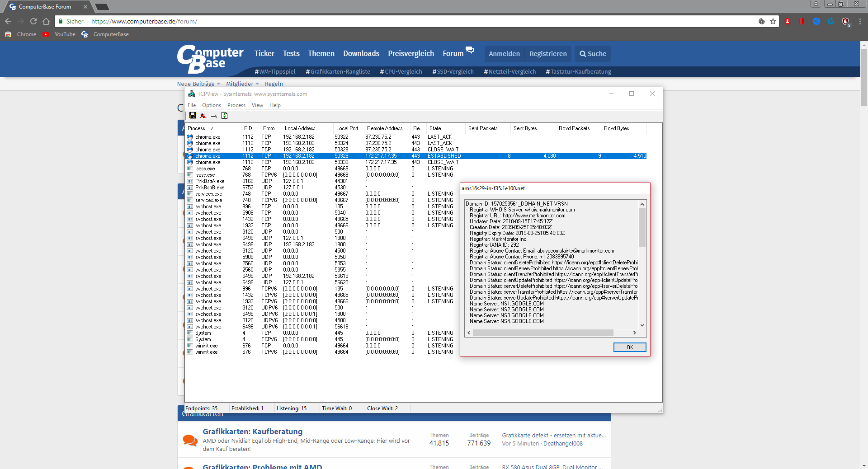Open the Regeln link
Image resolution: width=868 pixels, height=469 pixels.
point(274,84)
